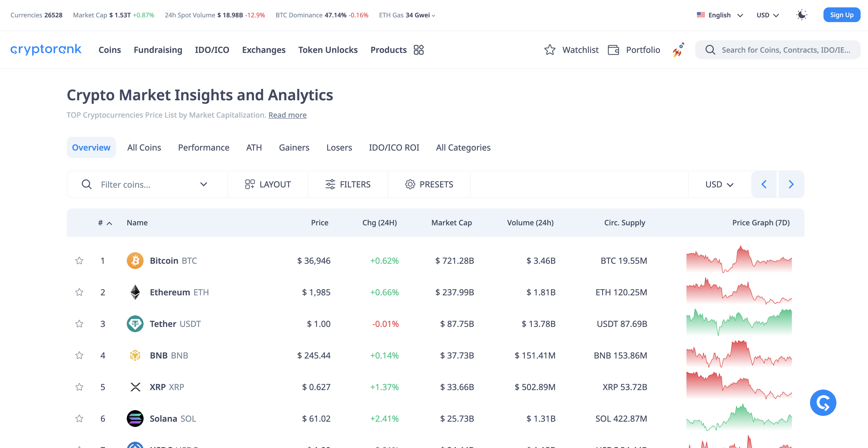This screenshot has width=868, height=448.
Task: Select the All Coins tab
Action: tap(144, 147)
